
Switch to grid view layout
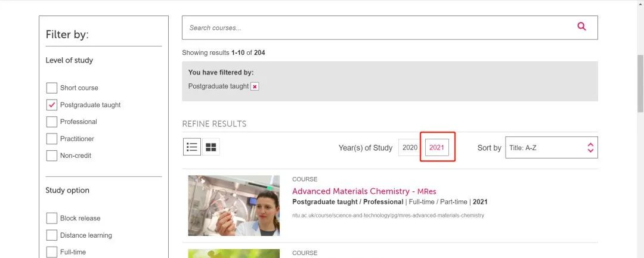[x=211, y=147]
